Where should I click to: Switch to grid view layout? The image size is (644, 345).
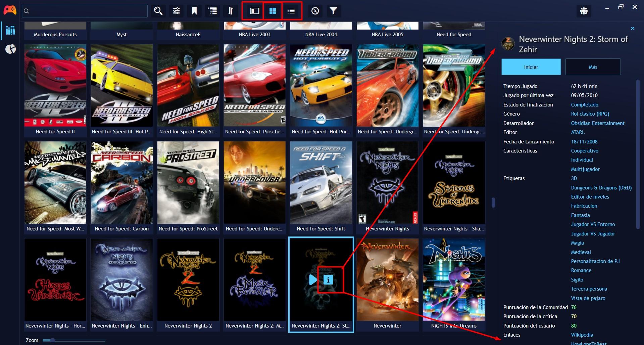click(273, 11)
